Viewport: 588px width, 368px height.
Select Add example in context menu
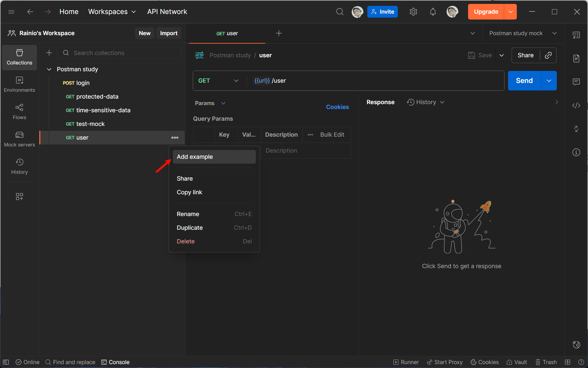click(214, 157)
